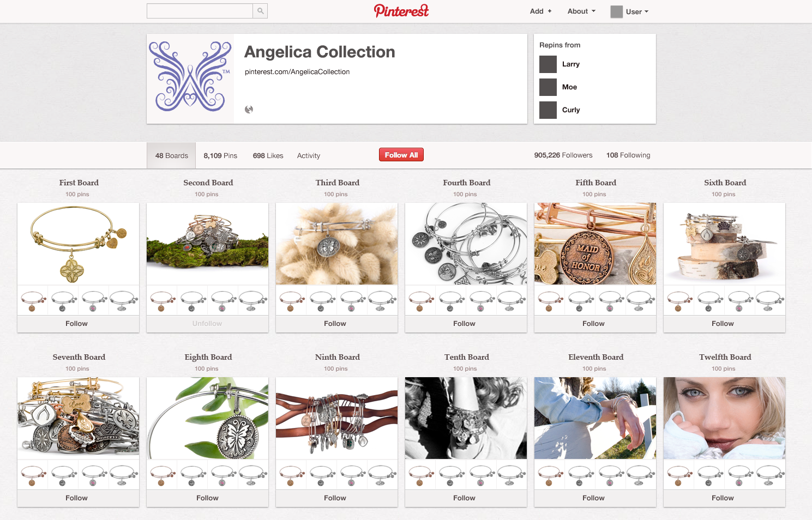Click the User avatar in header

[616, 11]
